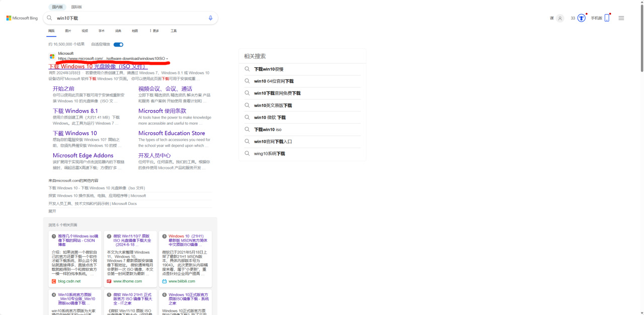Click the scrollbar up arrow

tap(641, 3)
